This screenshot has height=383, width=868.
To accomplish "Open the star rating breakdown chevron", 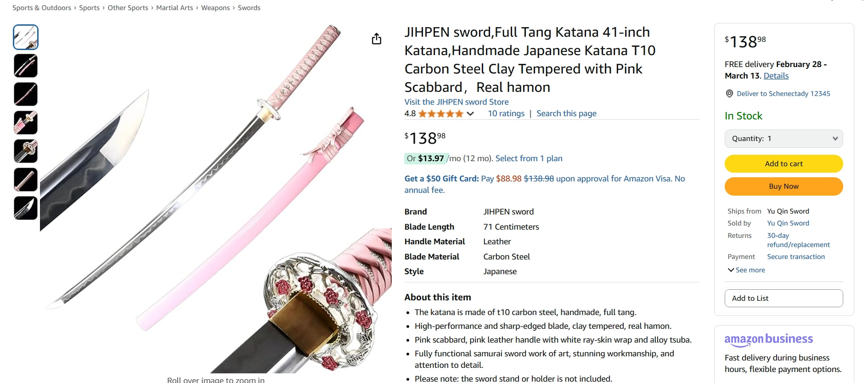I will point(470,114).
